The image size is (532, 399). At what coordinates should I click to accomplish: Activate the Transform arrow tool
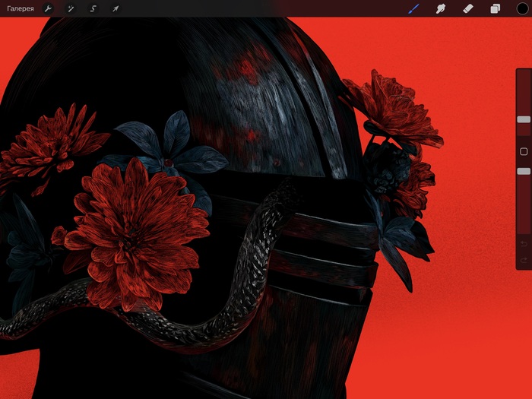tap(116, 8)
